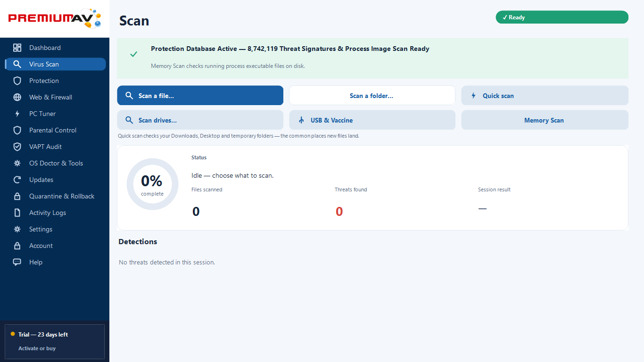Click the 0% complete progress ring
This screenshot has height=362, width=644.
(x=152, y=184)
